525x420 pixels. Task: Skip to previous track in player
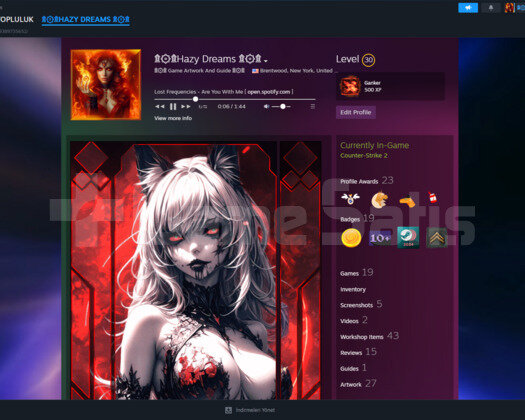(159, 107)
